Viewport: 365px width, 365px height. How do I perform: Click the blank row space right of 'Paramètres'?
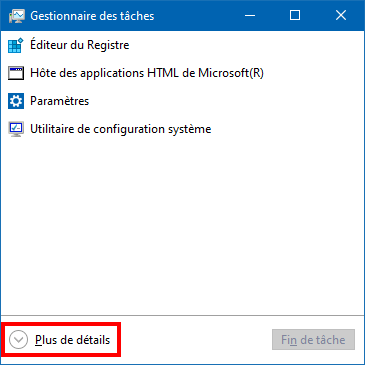pos(227,101)
